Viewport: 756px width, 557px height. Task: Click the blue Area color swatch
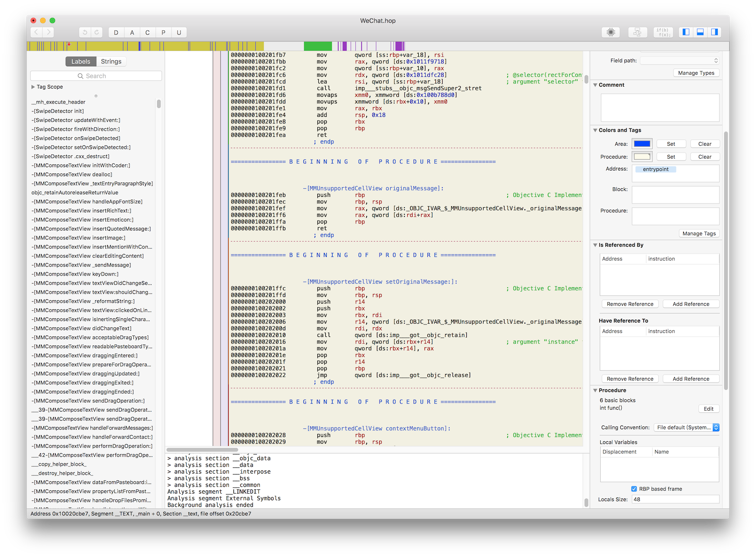[642, 144]
